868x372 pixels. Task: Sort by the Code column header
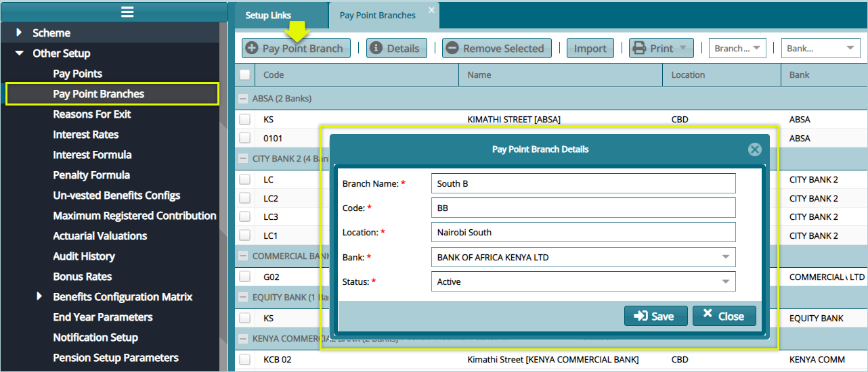357,75
